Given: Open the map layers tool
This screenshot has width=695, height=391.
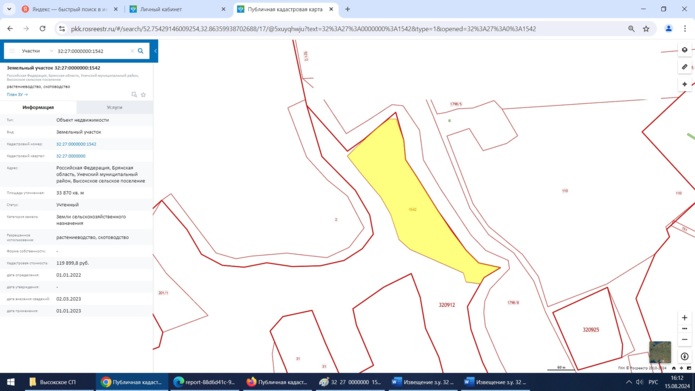Looking at the screenshot, I should pos(684,50).
